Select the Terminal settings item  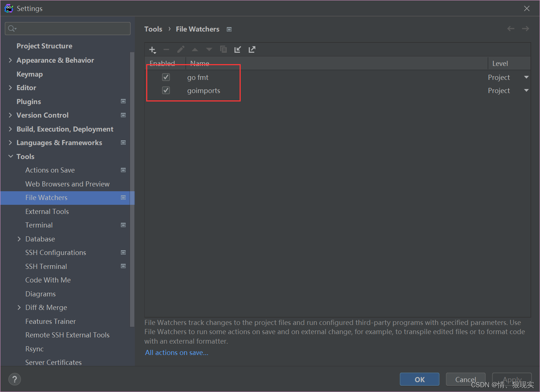point(39,225)
